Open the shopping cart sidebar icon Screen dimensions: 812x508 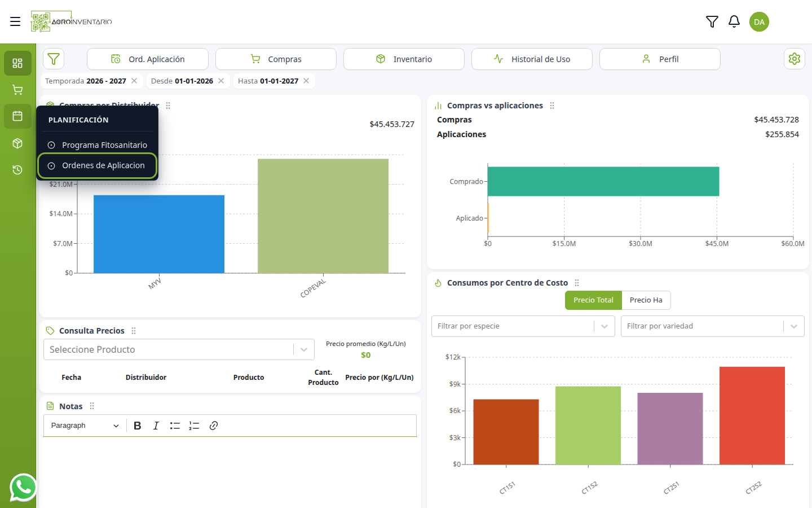pyautogui.click(x=17, y=90)
